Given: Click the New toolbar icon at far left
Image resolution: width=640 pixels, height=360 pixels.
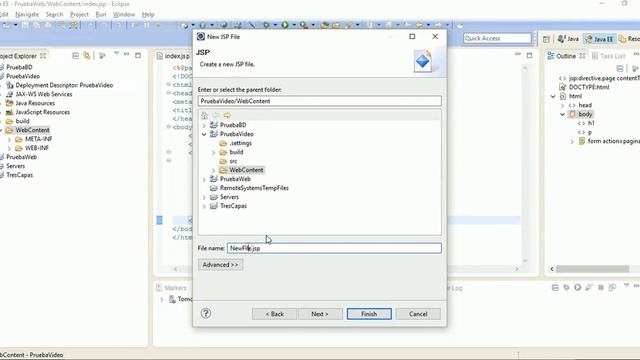Looking at the screenshot, I should (7, 25).
